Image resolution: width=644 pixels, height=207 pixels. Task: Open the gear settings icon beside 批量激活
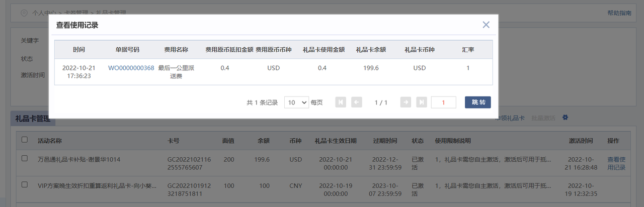(565, 118)
